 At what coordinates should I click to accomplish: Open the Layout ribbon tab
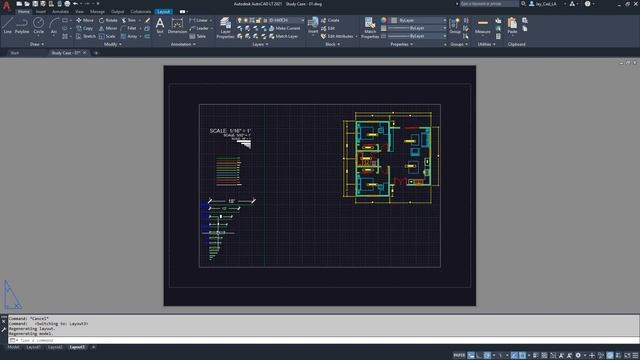pyautogui.click(x=164, y=11)
